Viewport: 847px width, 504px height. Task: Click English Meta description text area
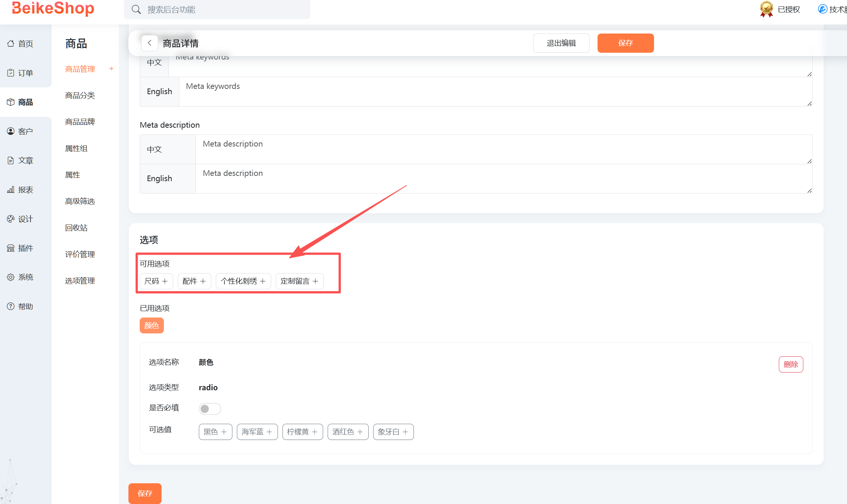503,179
